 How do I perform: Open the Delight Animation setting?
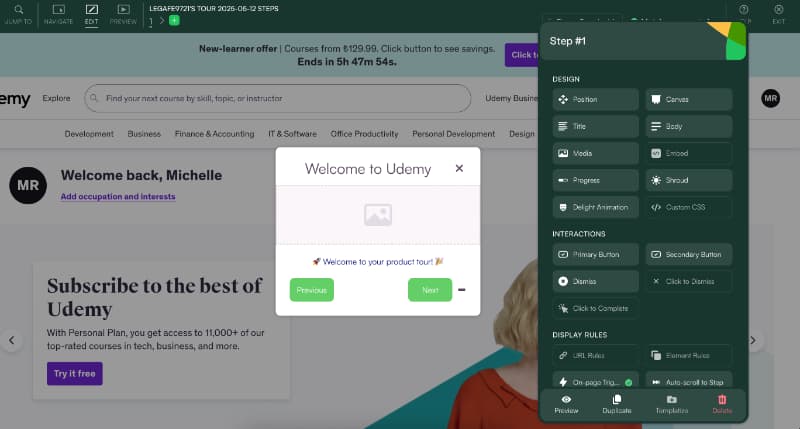tap(595, 208)
